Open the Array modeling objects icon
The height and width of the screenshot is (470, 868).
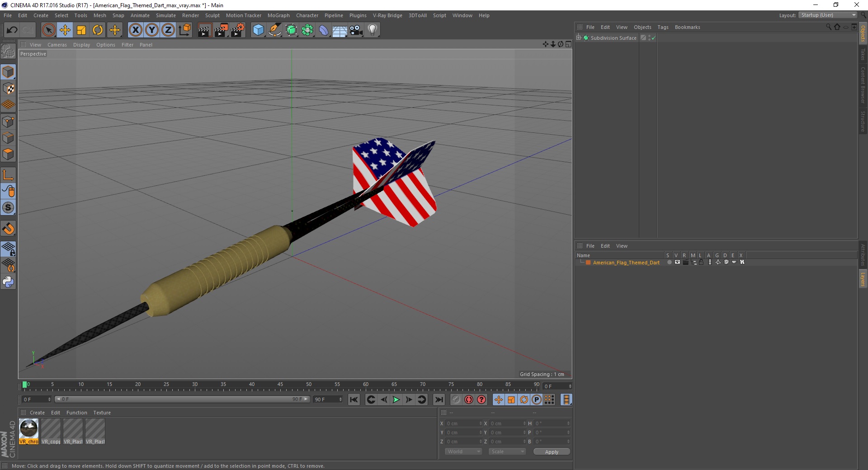(307, 30)
